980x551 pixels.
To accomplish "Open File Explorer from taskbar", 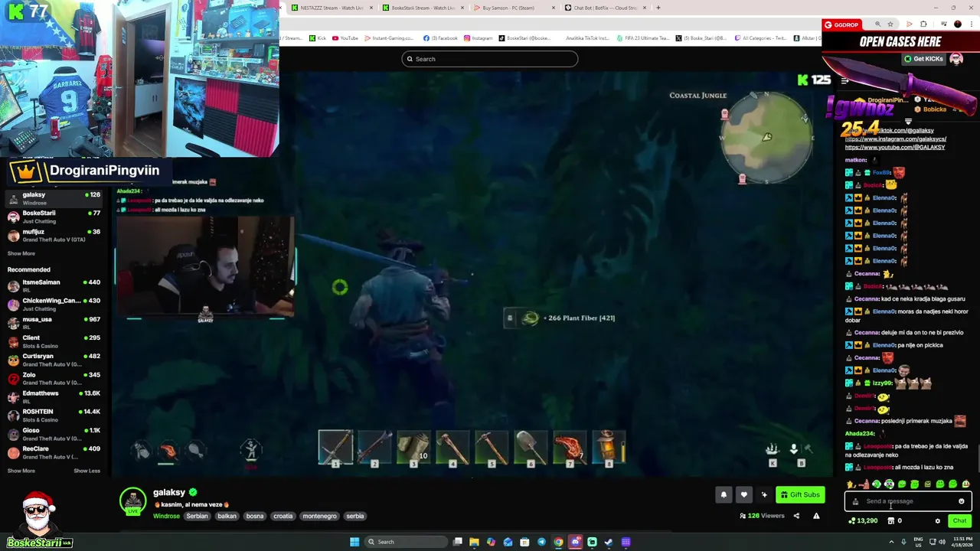I will click(x=474, y=542).
